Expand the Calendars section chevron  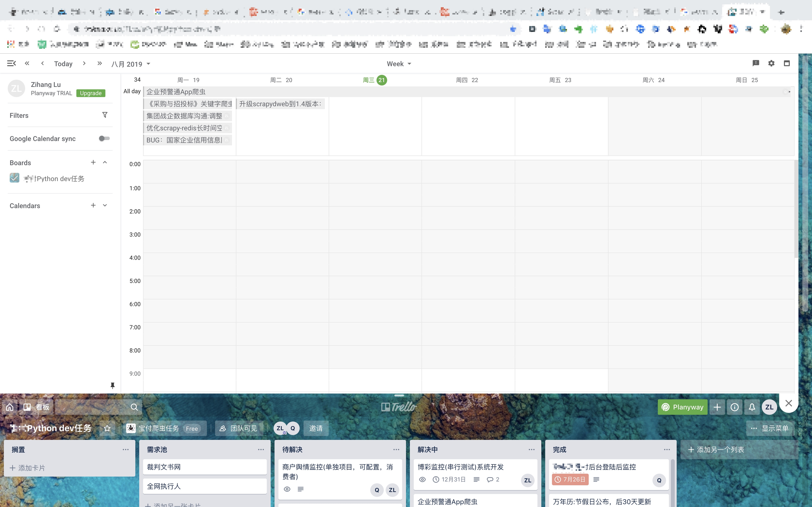pos(105,205)
